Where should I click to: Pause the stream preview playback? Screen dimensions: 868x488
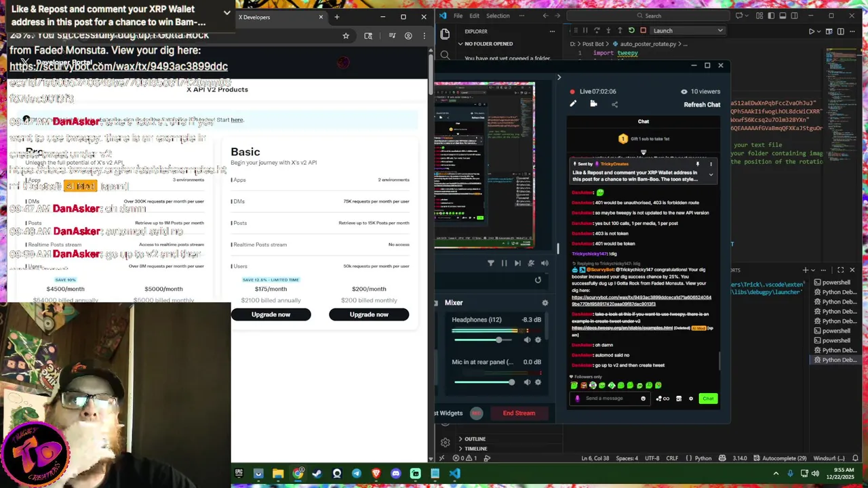click(x=504, y=263)
